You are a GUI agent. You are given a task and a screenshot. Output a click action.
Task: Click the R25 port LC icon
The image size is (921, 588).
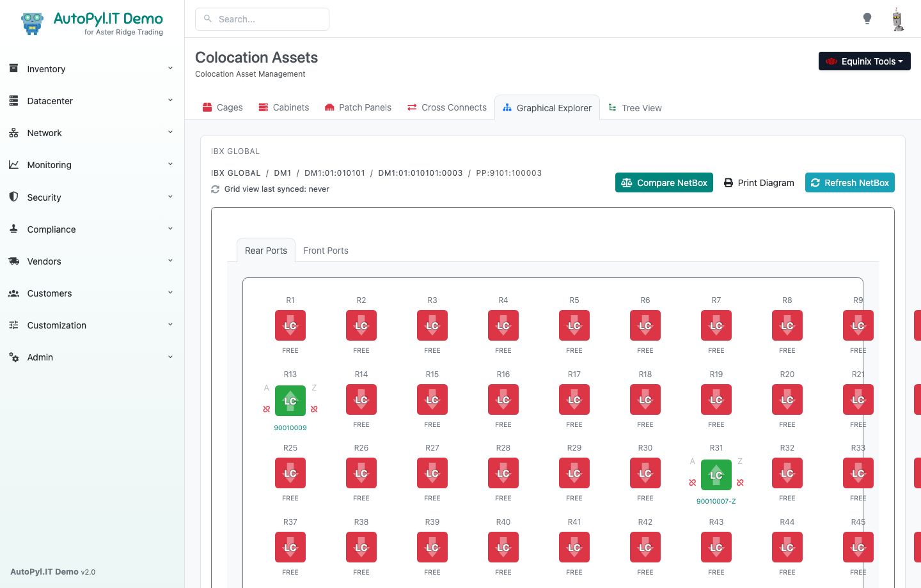pos(290,473)
